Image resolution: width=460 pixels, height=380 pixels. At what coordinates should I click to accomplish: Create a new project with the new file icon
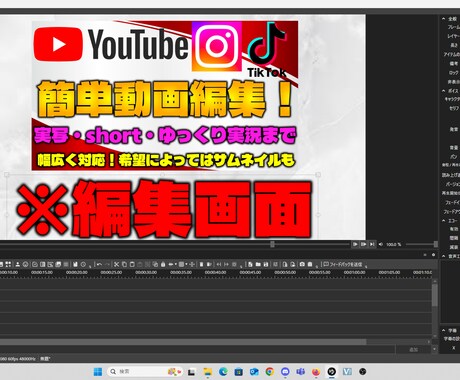point(250,264)
